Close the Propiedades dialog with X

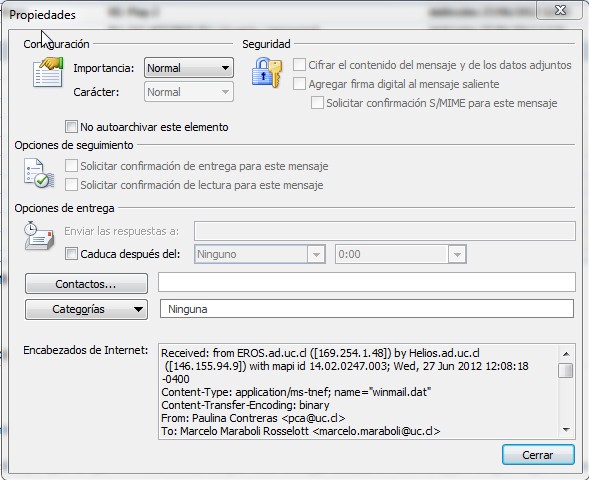pos(560,10)
